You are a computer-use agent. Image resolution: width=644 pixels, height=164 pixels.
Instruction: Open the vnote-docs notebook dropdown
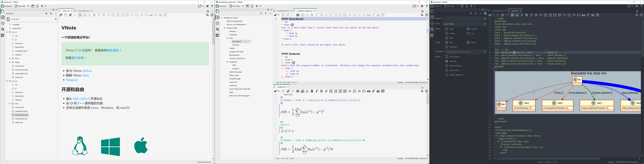coord(56,19)
